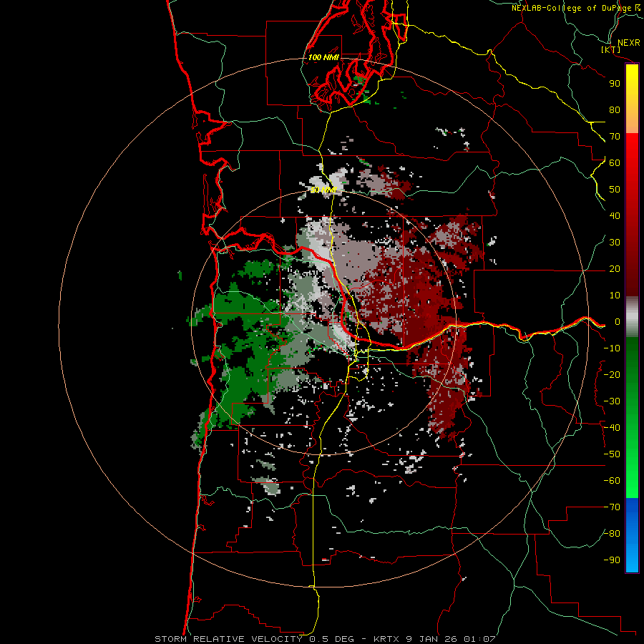The height and width of the screenshot is (644, 644).
Task: Click the -20 value on velocity scale
Action: [612, 374]
